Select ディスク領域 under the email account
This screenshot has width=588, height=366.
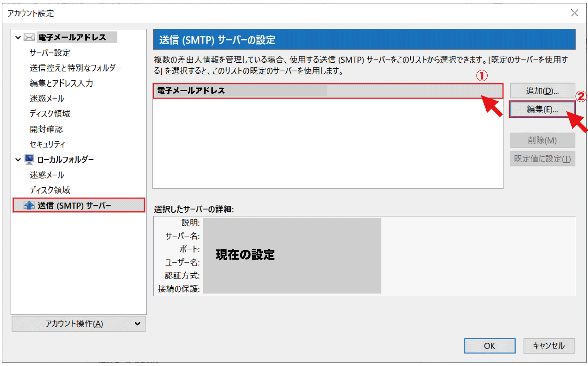50,114
